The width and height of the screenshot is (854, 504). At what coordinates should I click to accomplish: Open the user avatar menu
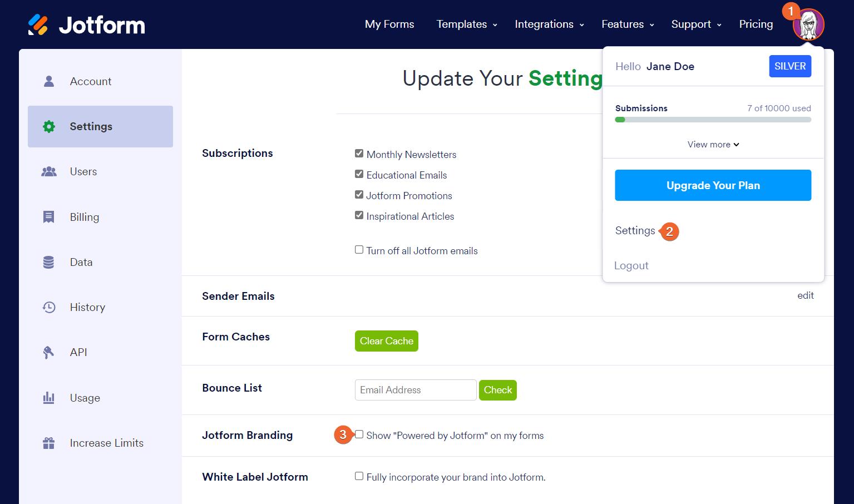pos(808,25)
